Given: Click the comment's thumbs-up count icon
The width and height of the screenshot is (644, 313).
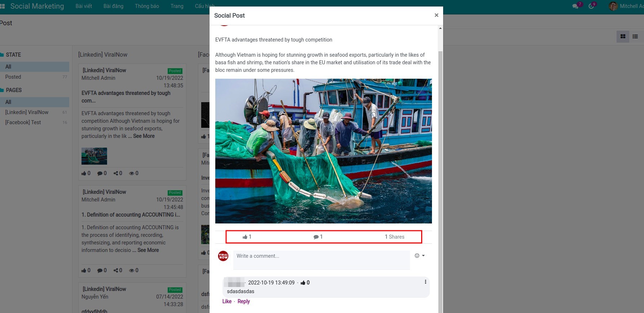Looking at the screenshot, I should click(303, 283).
